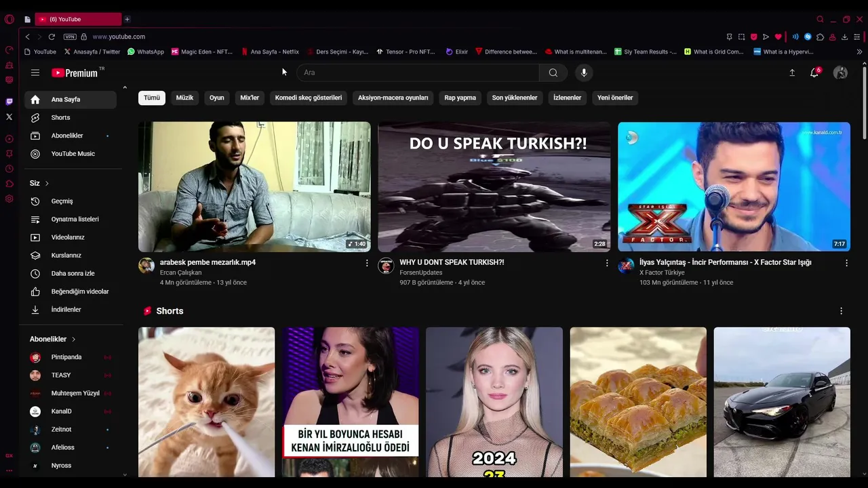Reload the page in browser toolbar

(52, 37)
